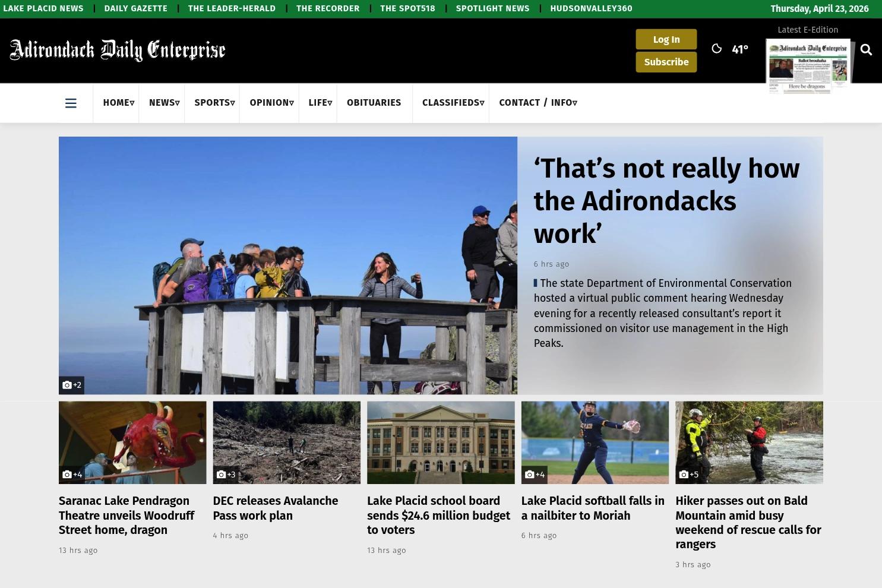Go to HudsonValley360 site

coord(591,8)
